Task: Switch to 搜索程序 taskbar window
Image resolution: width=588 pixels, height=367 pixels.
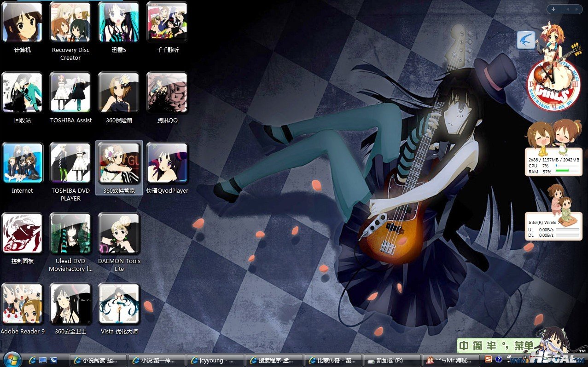Action: (x=274, y=360)
